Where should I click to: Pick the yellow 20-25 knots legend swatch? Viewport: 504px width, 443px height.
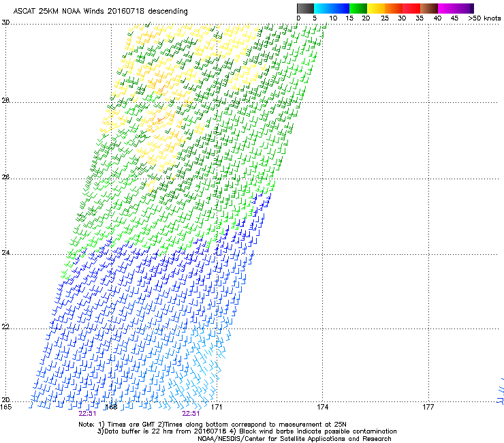(x=376, y=8)
